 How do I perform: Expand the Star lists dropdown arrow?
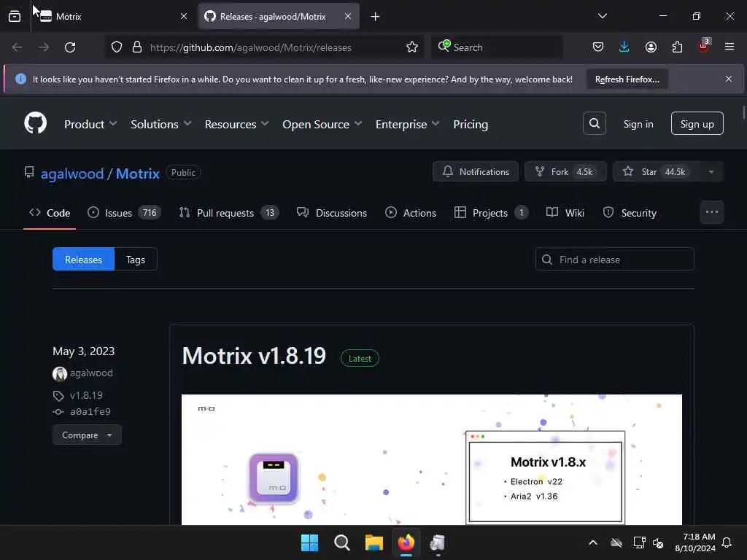point(711,171)
